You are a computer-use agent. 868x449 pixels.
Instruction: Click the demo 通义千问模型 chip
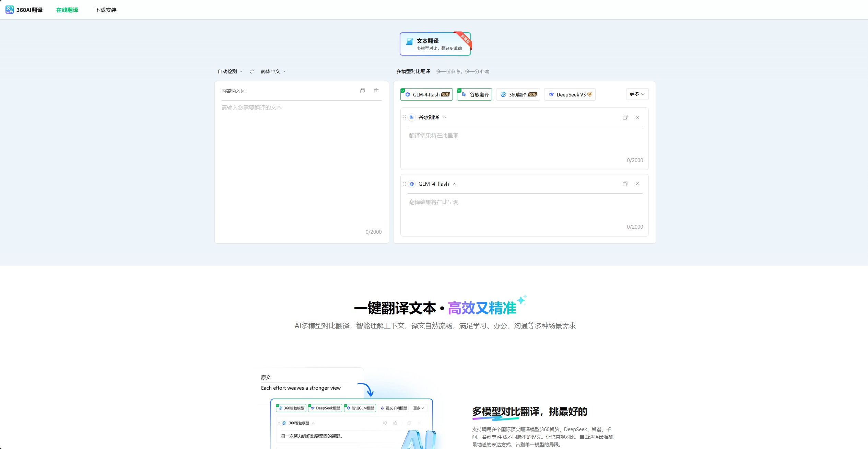(394, 408)
